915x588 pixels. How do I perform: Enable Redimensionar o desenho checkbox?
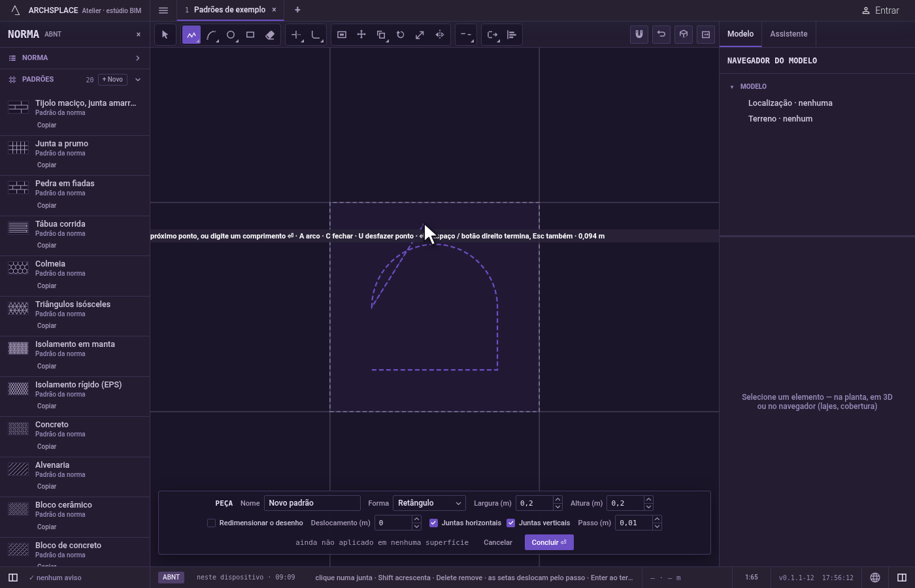[x=211, y=523]
